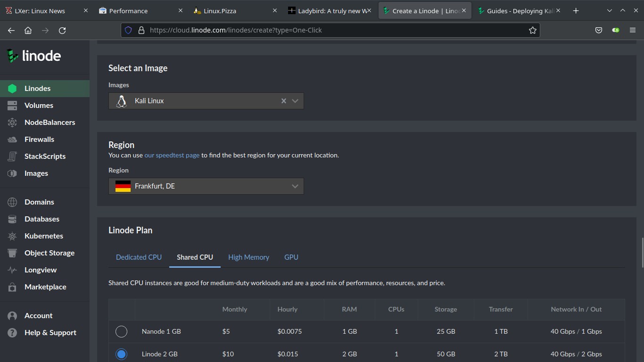Open the Pocket save icon
This screenshot has height=362, width=644.
tap(599, 30)
